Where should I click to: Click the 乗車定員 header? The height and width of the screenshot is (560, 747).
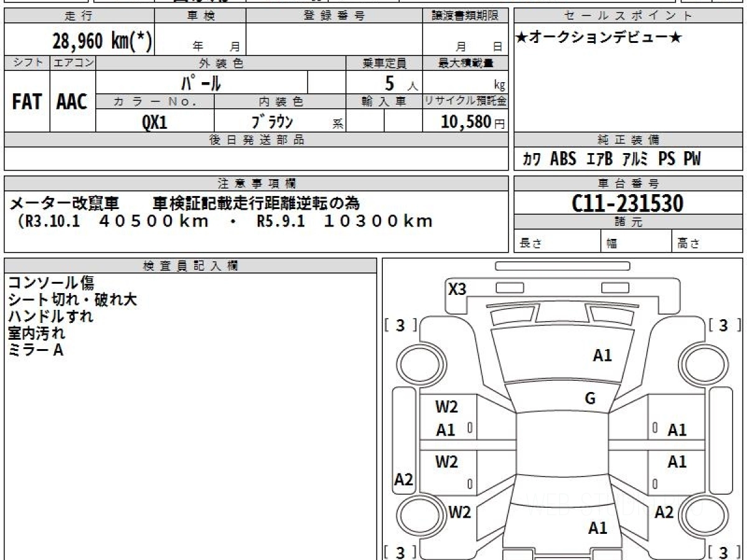[384, 63]
